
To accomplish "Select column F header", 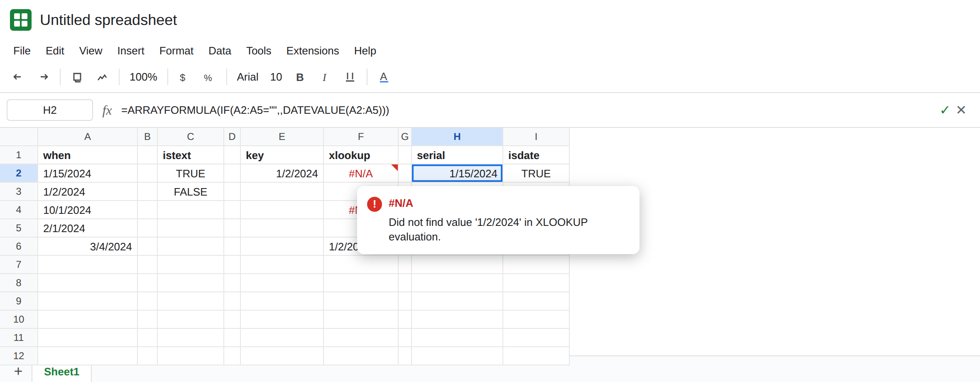I will 361,137.
